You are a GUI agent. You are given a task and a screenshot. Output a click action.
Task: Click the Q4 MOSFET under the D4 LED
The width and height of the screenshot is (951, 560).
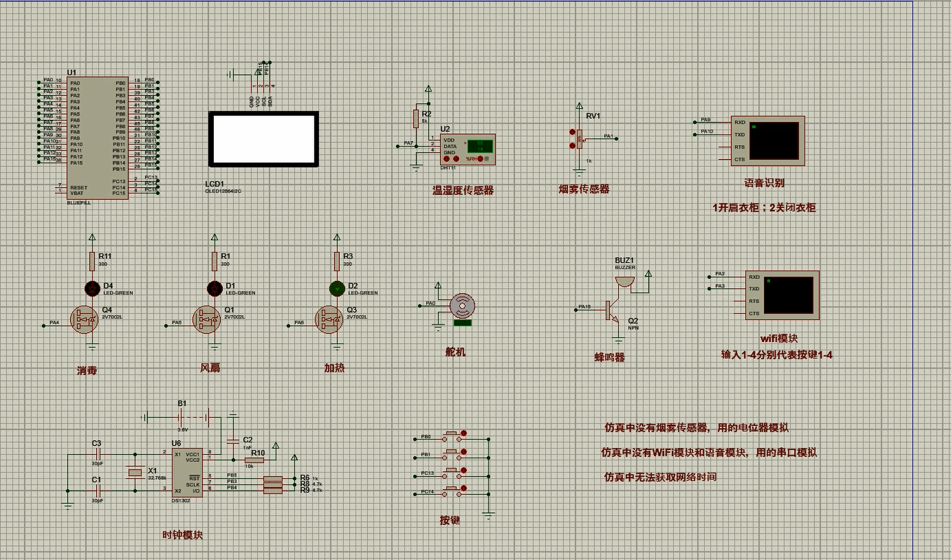click(85, 320)
